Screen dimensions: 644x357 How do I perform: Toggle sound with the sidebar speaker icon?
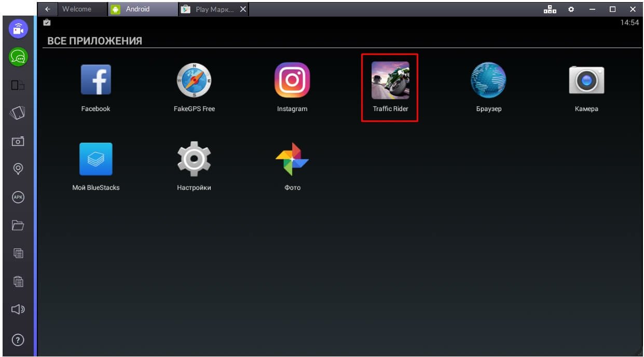(x=18, y=310)
